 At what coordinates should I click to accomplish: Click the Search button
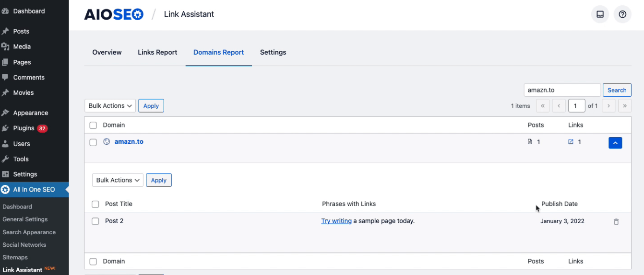pyautogui.click(x=617, y=90)
